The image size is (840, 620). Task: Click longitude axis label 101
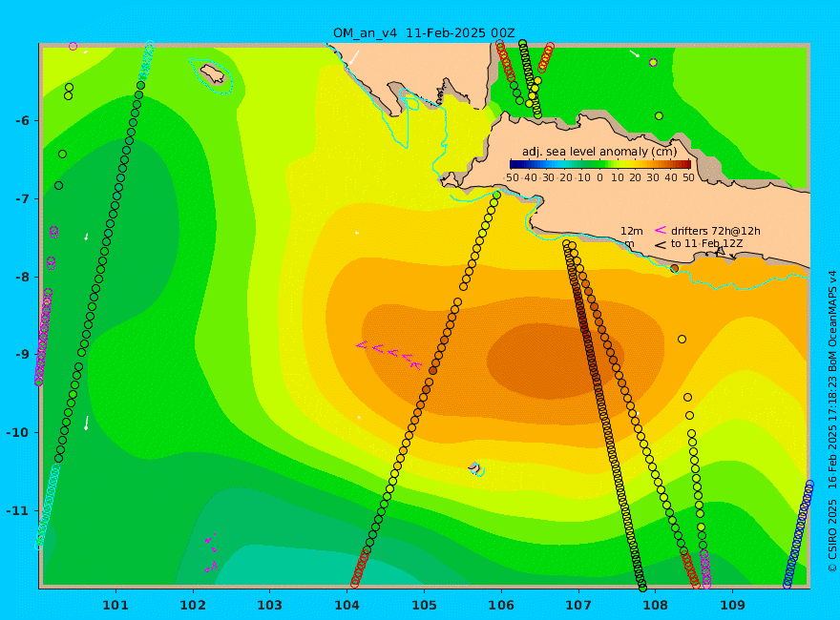115,605
